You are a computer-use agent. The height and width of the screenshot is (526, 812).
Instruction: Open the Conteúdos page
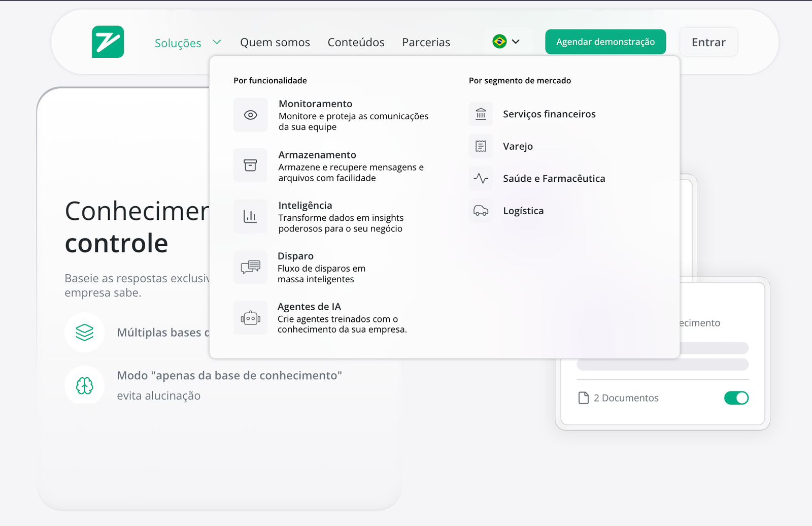(x=356, y=42)
